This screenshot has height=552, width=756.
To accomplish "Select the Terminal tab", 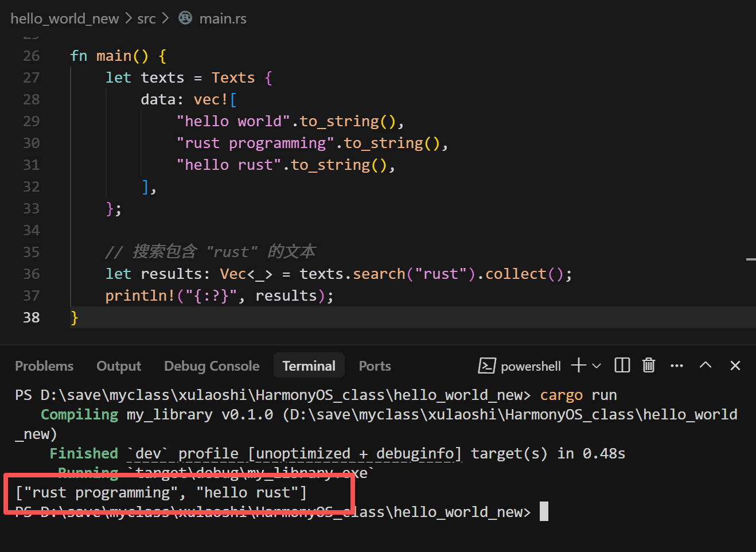I will pos(309,366).
